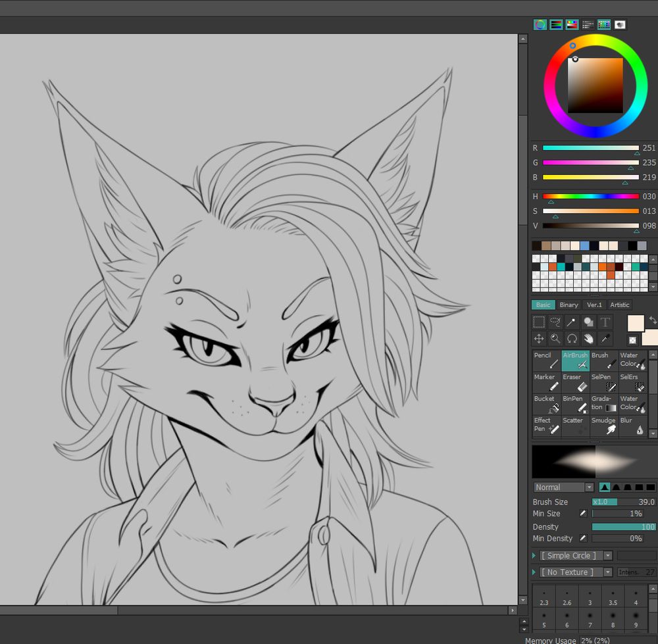The width and height of the screenshot is (658, 644).
Task: Select the Pencil tool
Action: (546, 360)
